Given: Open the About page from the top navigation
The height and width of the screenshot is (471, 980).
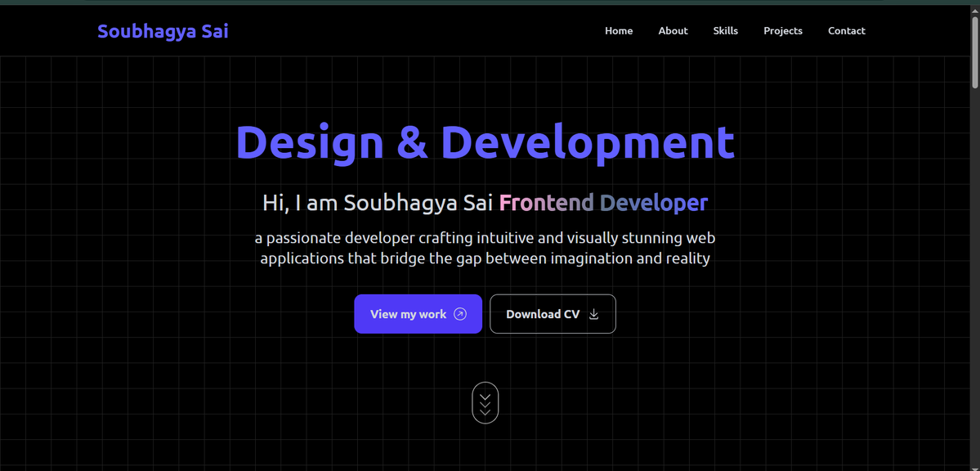Looking at the screenshot, I should (x=672, y=30).
